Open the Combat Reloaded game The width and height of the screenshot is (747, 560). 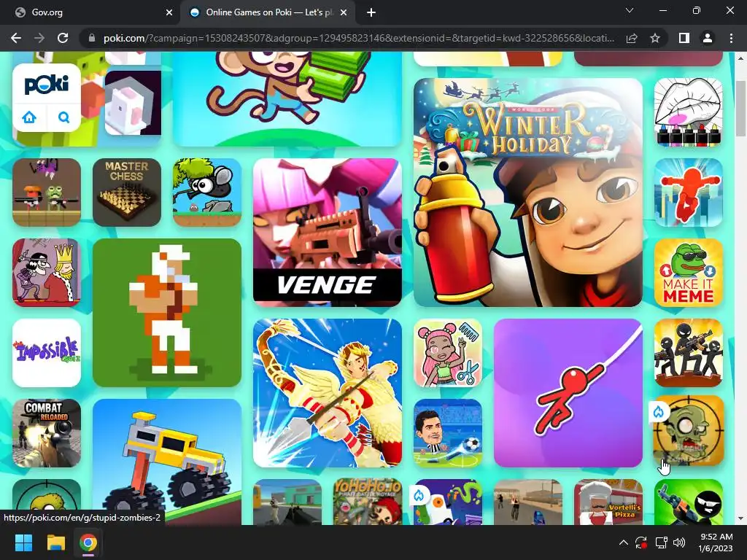tap(47, 433)
